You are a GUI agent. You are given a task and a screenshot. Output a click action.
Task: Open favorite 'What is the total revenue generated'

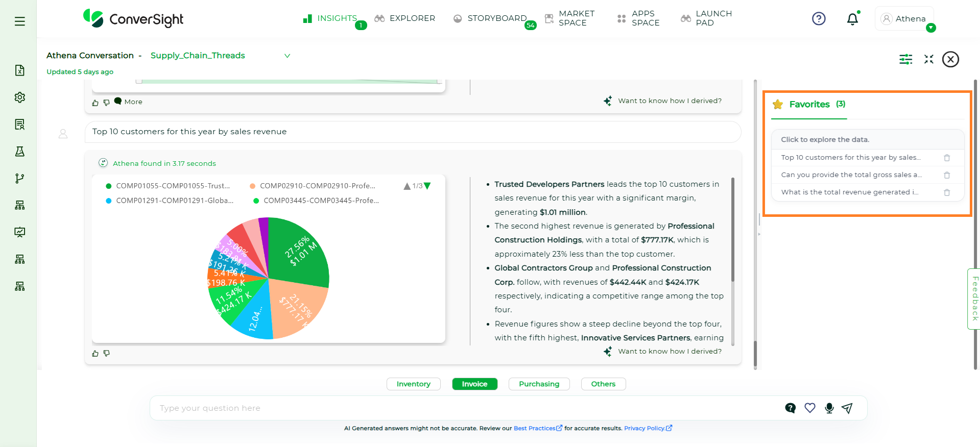tap(850, 192)
